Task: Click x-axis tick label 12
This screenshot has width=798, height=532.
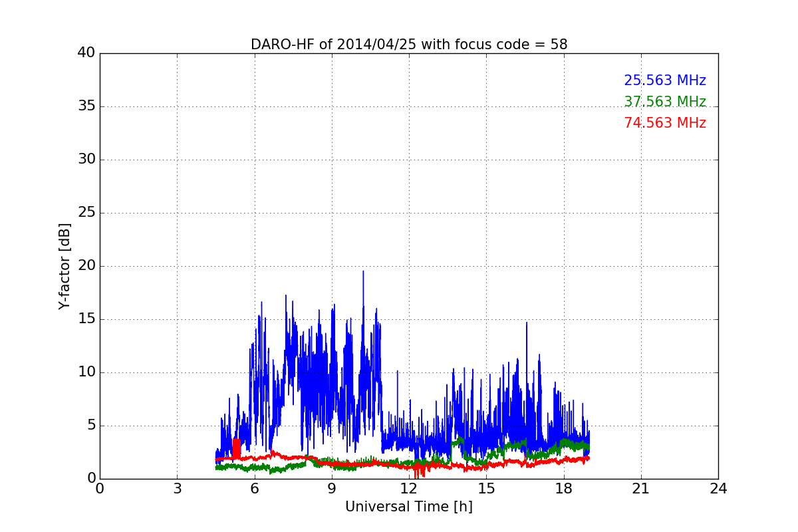Action: tap(409, 489)
